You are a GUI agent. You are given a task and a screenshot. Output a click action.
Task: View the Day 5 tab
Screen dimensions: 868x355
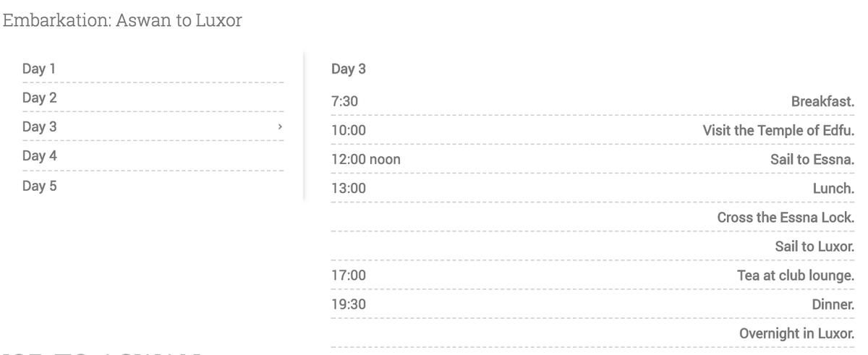(x=39, y=186)
